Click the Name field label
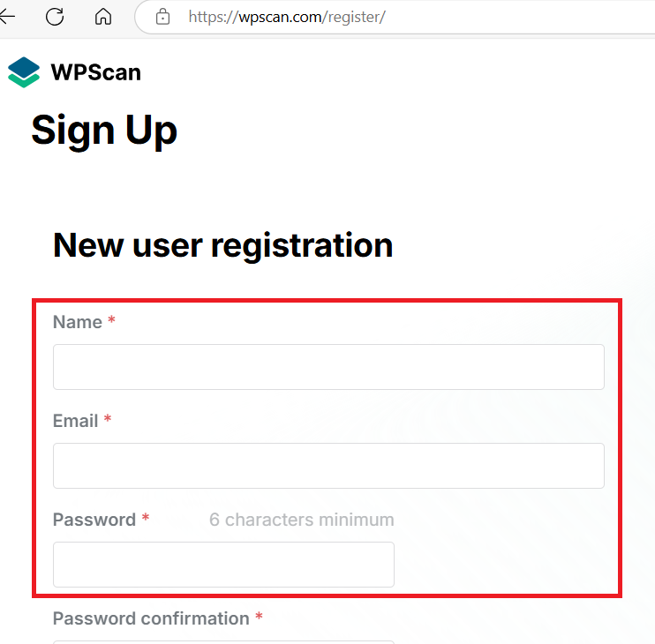The height and width of the screenshot is (644, 655). (x=78, y=322)
